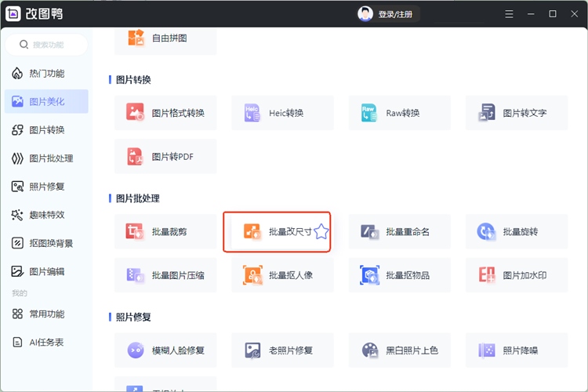Click the 搜索功能 search field

46,45
